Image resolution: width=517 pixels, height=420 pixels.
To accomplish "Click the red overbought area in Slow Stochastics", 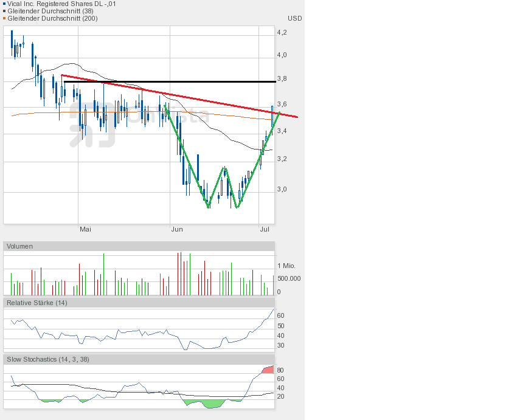I will click(268, 370).
